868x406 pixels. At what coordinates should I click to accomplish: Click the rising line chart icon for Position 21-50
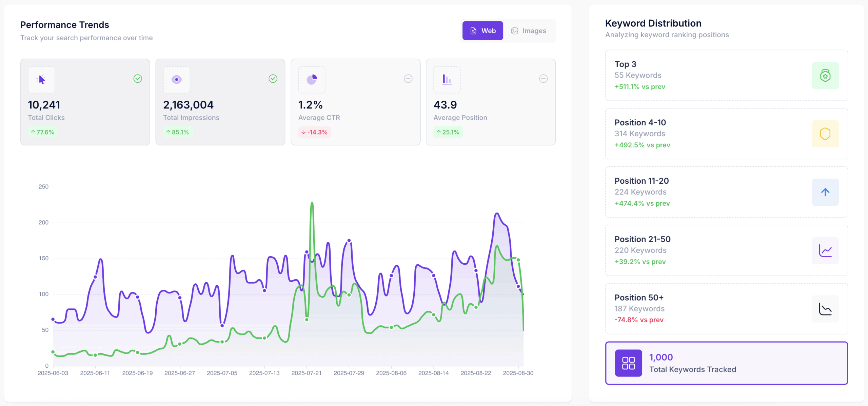click(x=825, y=250)
